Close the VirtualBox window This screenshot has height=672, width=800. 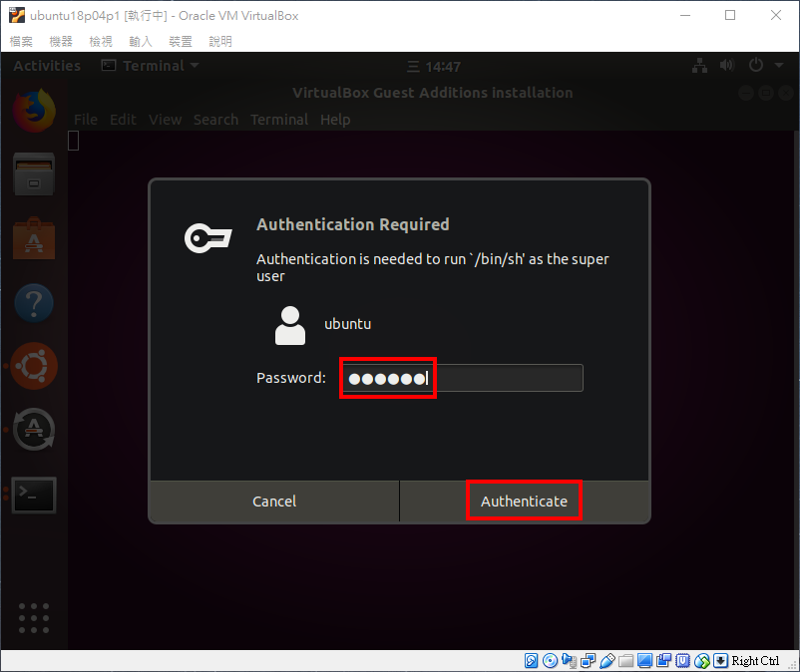775,15
